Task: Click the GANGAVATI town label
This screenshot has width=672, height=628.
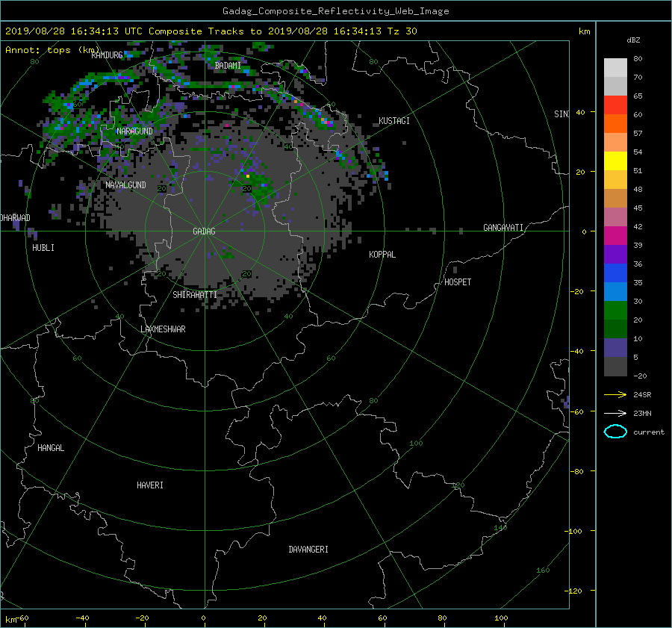Action: coord(503,228)
